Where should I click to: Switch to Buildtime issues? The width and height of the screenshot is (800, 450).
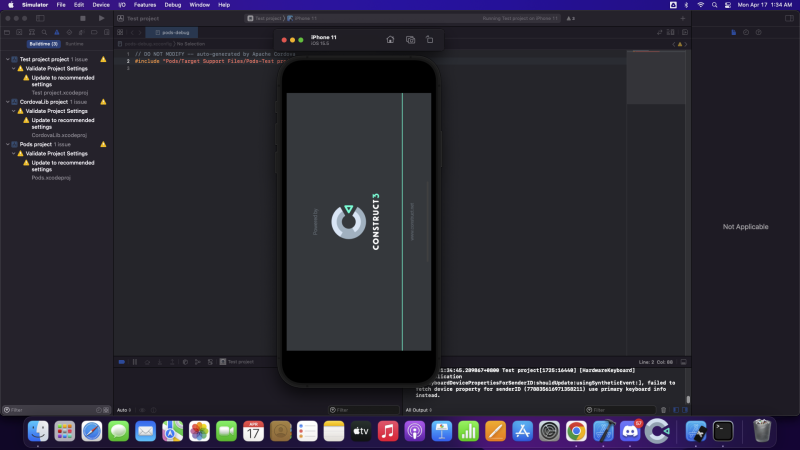point(43,44)
